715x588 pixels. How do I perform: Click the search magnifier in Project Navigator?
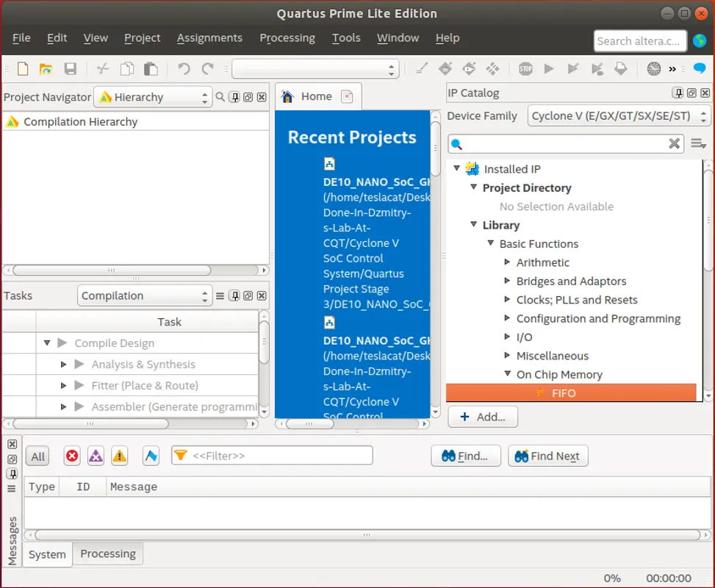point(220,97)
